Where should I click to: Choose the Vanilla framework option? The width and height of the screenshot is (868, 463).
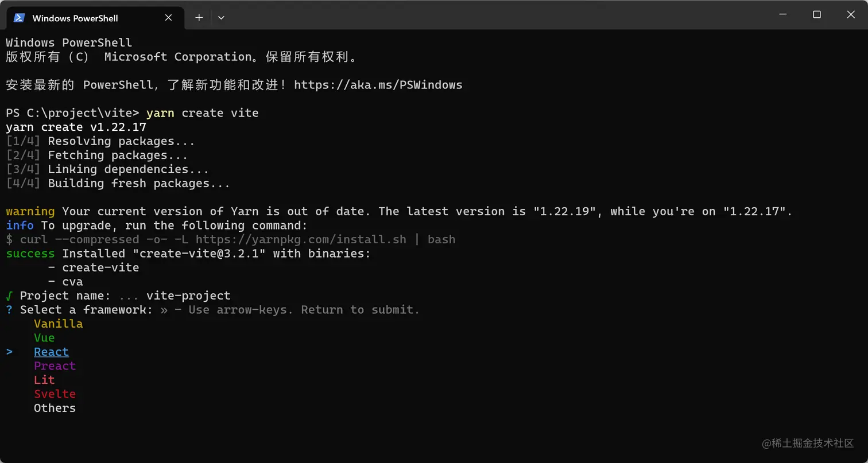(x=59, y=324)
